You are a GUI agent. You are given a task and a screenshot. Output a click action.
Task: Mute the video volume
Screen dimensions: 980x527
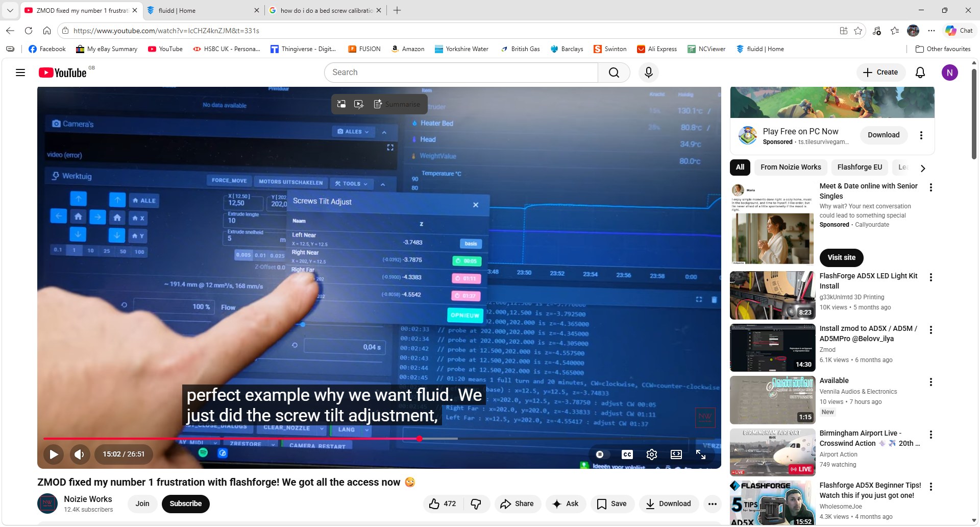coord(80,454)
